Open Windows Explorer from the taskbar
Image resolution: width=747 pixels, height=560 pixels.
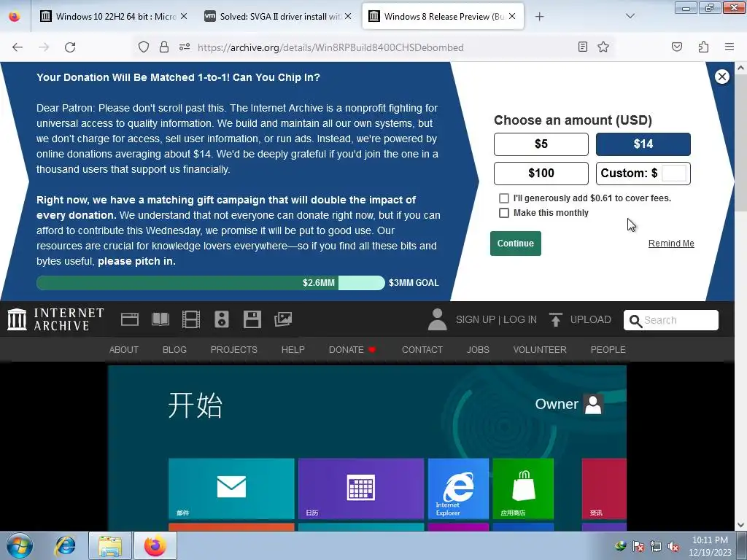[x=110, y=545]
